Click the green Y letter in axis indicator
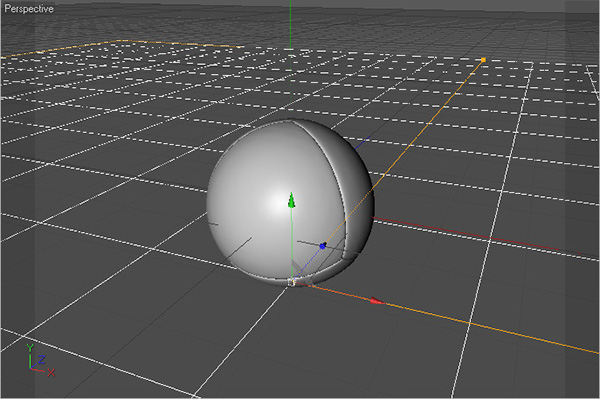 tap(30, 348)
